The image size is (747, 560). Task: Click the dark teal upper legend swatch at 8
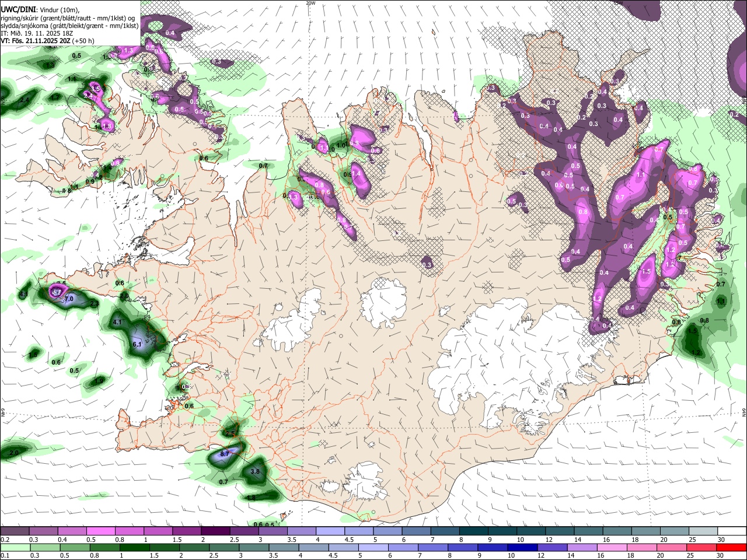[x=474, y=531]
